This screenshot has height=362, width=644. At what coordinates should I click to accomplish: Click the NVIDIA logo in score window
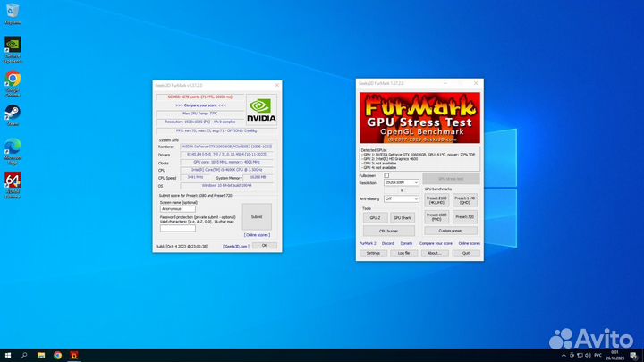(x=261, y=110)
